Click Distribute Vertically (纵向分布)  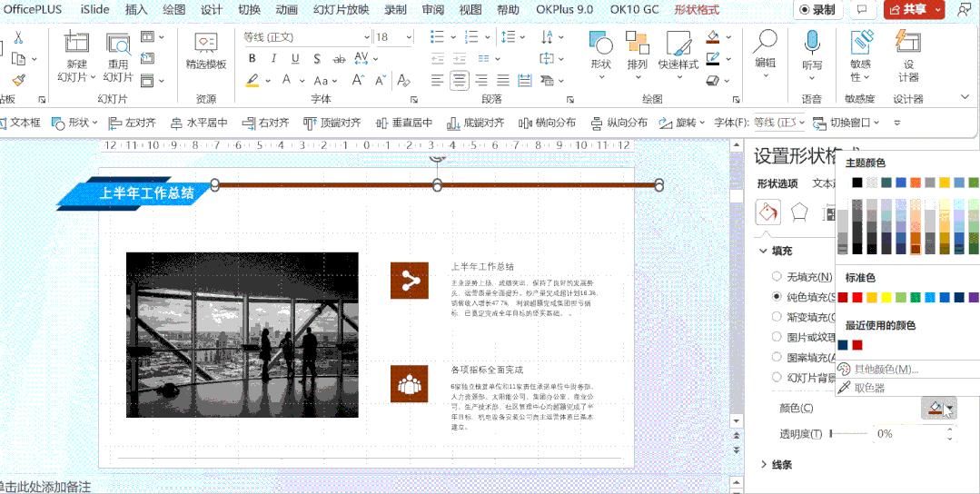tap(619, 123)
